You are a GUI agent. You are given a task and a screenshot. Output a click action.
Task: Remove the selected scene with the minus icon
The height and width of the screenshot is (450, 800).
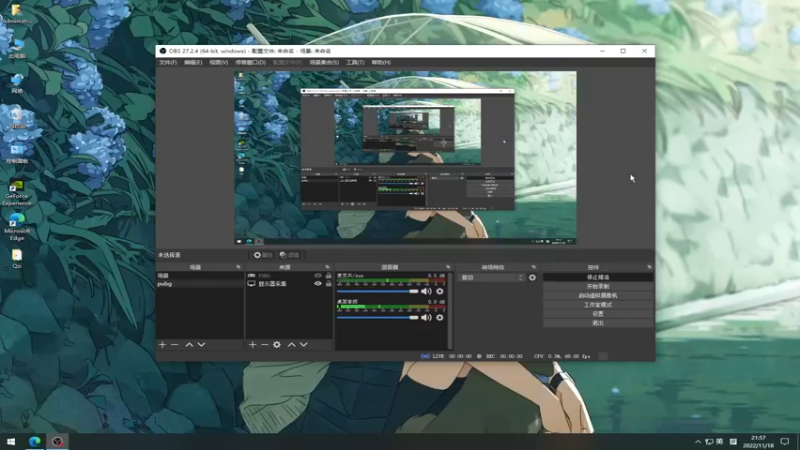click(x=174, y=345)
